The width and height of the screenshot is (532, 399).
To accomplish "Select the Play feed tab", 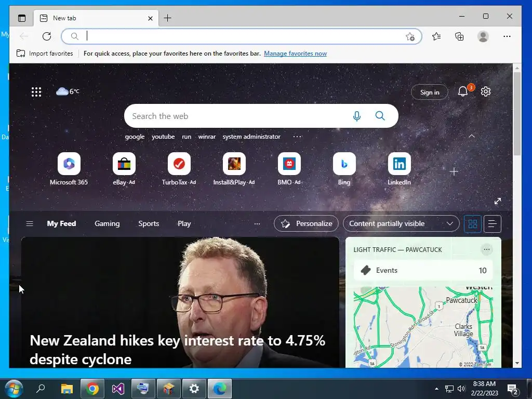I will pyautogui.click(x=184, y=223).
